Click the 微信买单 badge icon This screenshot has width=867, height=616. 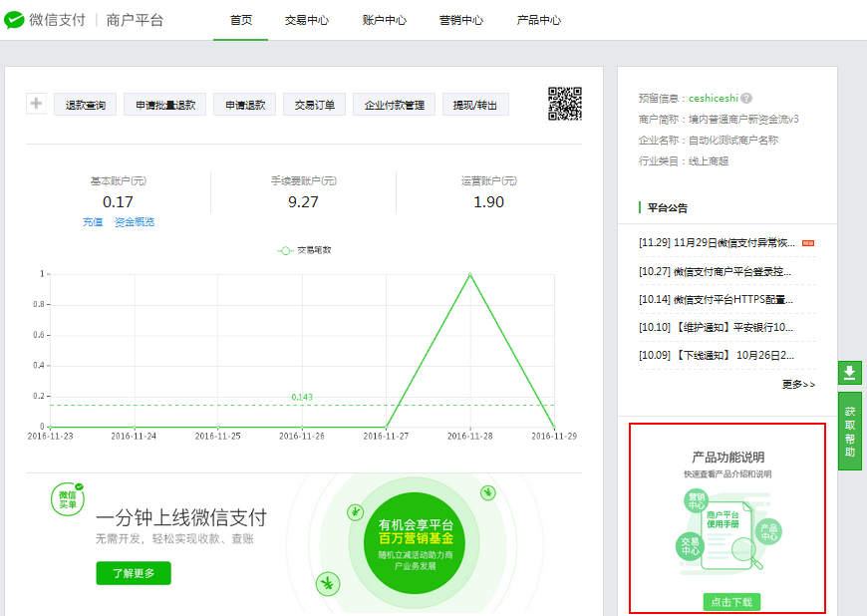click(68, 499)
